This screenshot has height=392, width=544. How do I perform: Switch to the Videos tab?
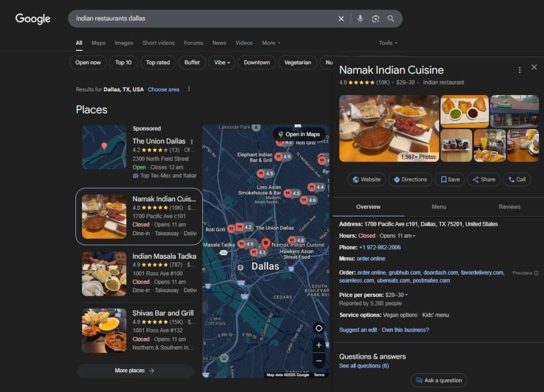click(244, 43)
